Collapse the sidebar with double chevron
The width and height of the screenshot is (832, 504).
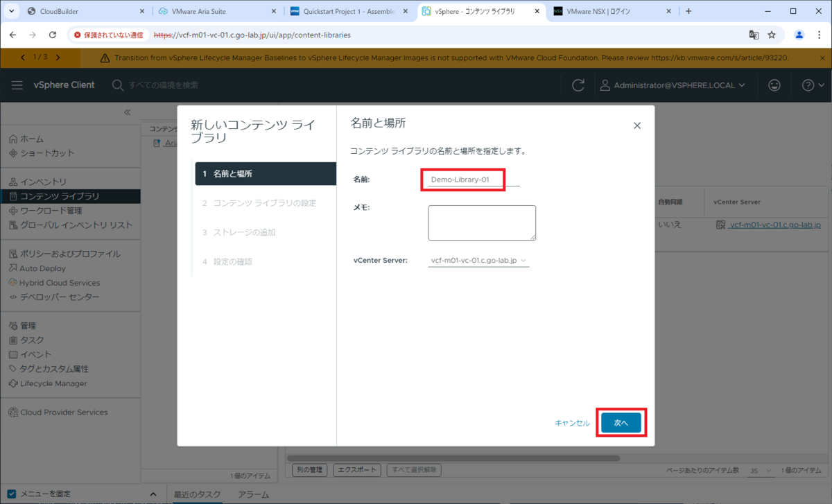point(128,112)
